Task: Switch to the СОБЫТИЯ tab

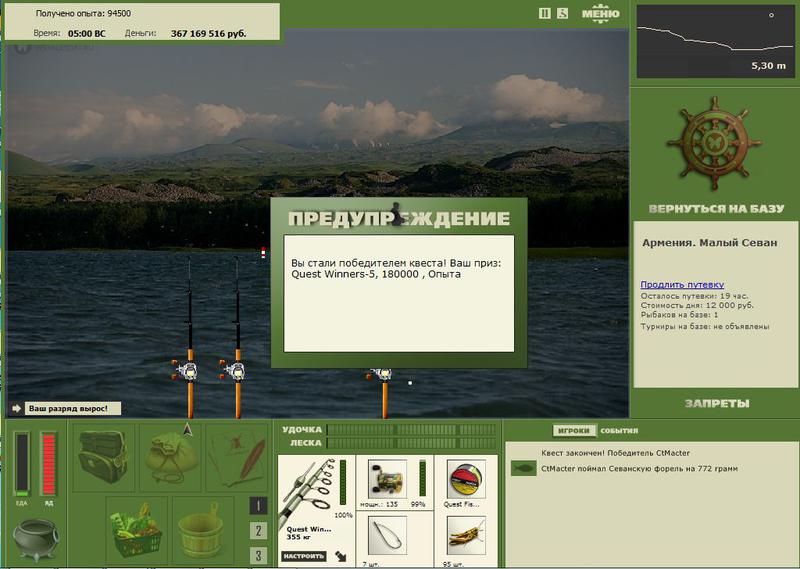Action: (x=619, y=431)
